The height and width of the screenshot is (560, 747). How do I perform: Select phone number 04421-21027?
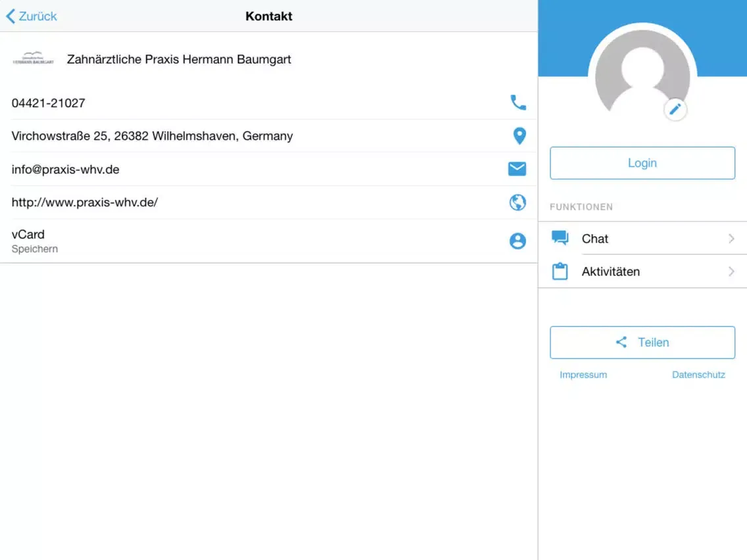pos(48,103)
